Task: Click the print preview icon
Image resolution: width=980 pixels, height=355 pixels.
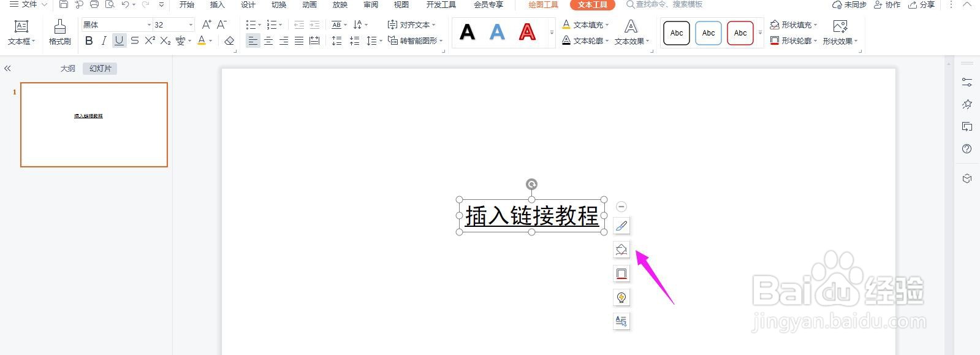Action: click(x=110, y=4)
